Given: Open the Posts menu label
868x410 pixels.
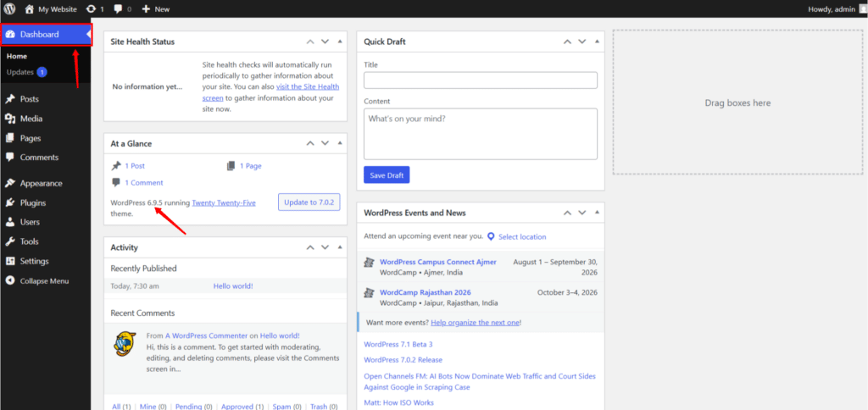Looking at the screenshot, I should 30,99.
